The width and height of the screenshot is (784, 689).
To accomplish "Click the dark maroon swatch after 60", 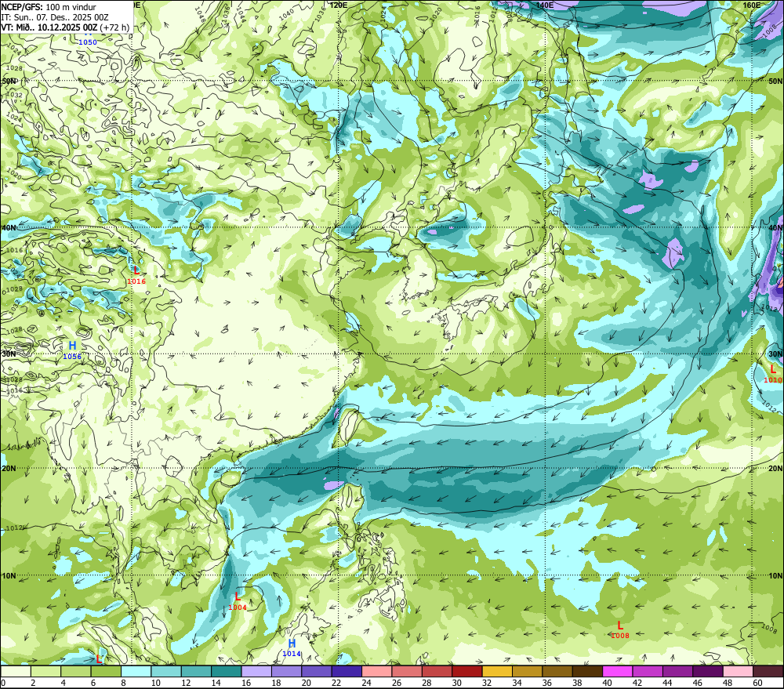I will (768, 672).
